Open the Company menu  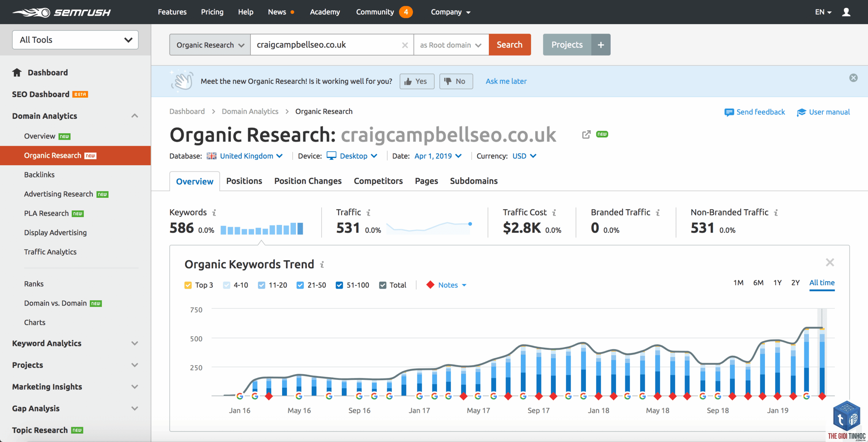451,12
